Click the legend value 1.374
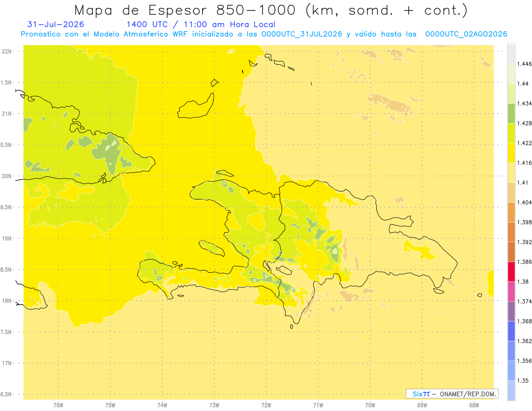 (524, 301)
